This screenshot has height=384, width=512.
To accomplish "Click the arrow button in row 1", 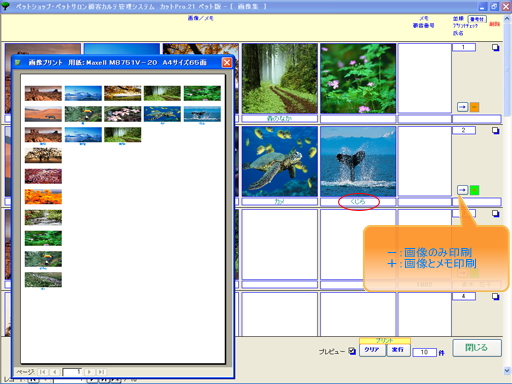I will pyautogui.click(x=462, y=107).
